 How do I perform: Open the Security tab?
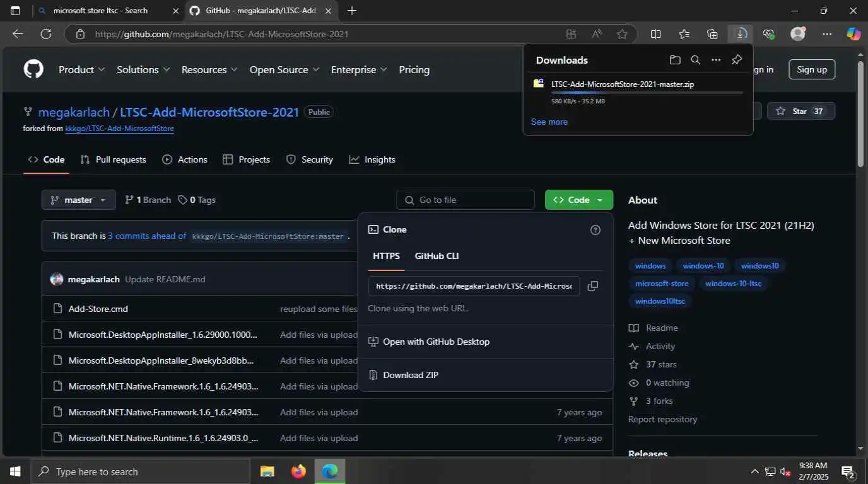[x=310, y=159]
